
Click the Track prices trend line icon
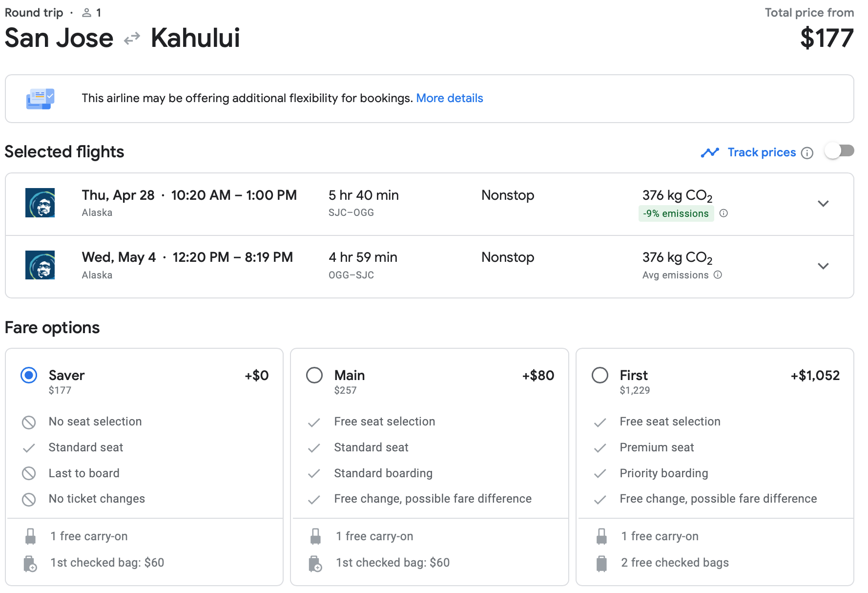710,152
